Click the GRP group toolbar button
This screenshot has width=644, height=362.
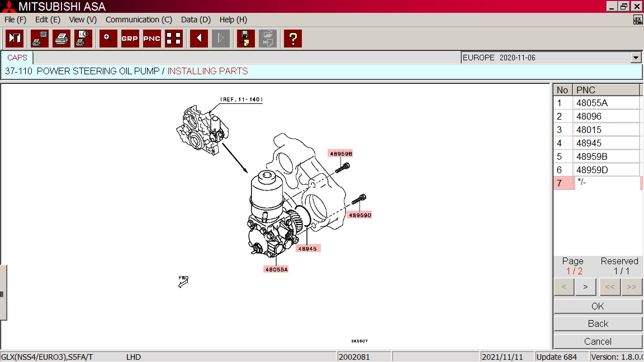click(130, 39)
